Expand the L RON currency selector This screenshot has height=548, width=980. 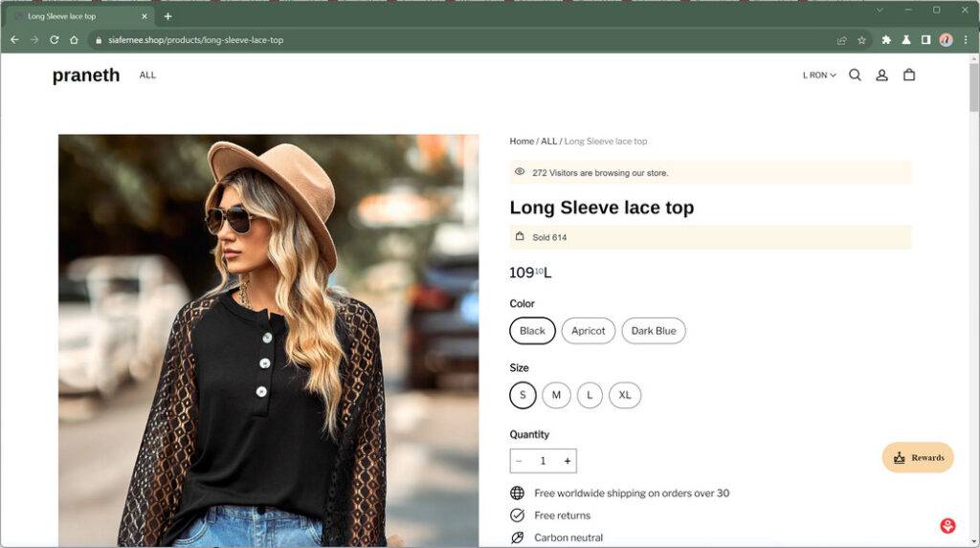[819, 75]
